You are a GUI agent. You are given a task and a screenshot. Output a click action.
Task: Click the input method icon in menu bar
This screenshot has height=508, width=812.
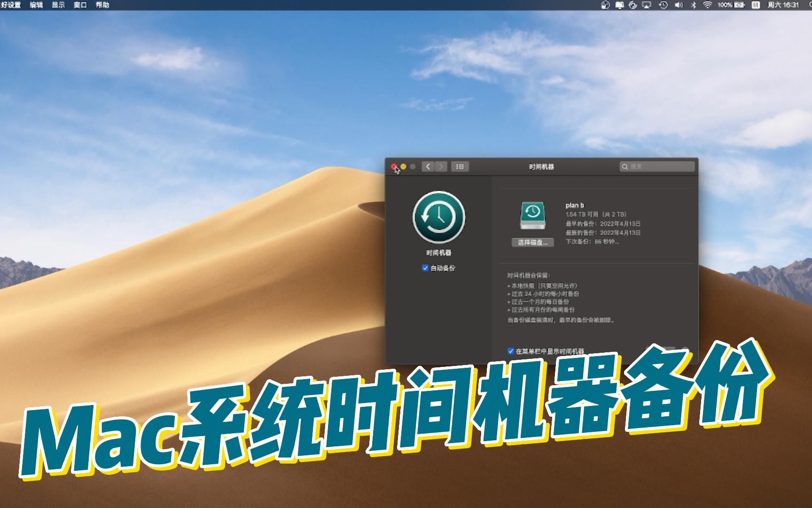click(756, 6)
